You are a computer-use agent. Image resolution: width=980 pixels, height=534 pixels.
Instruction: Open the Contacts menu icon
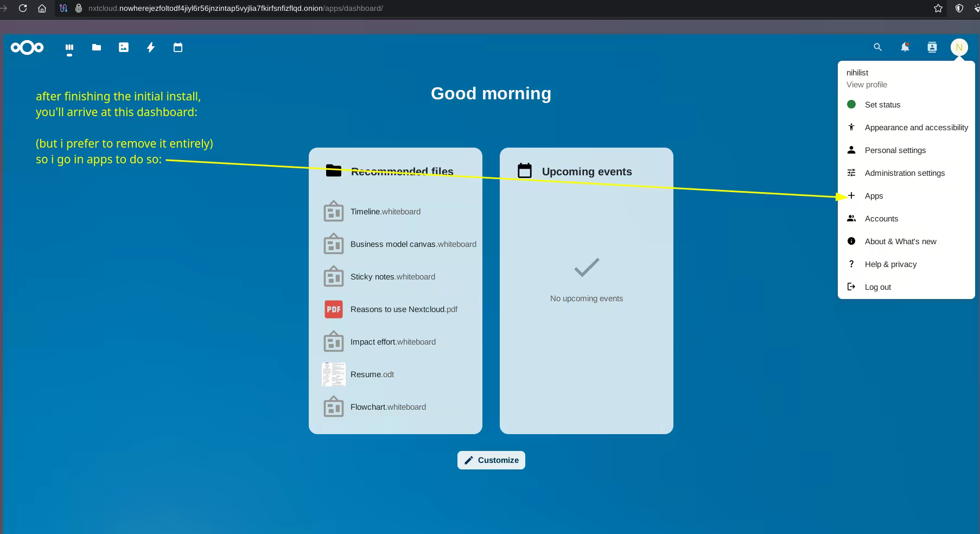pos(932,48)
